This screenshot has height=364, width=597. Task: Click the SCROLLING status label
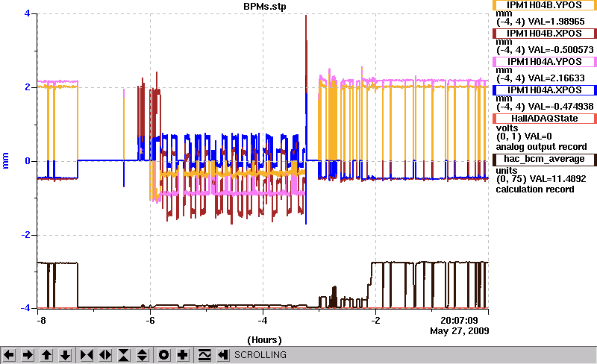pyautogui.click(x=260, y=355)
